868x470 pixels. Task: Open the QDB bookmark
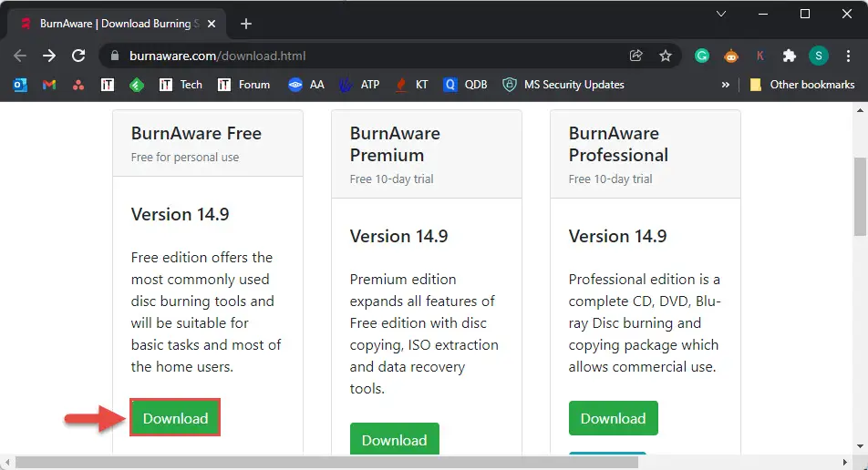coord(465,85)
